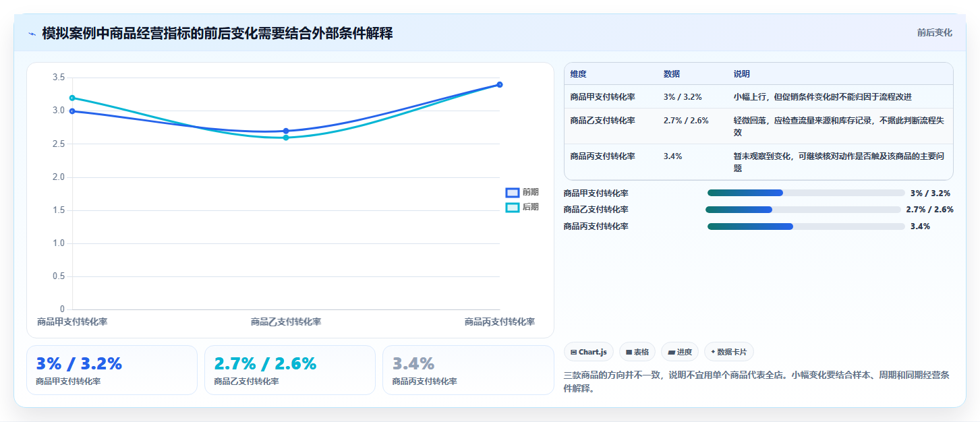This screenshot has width=980, height=422.
Task: Click the table value 3.4%
Action: (672, 156)
